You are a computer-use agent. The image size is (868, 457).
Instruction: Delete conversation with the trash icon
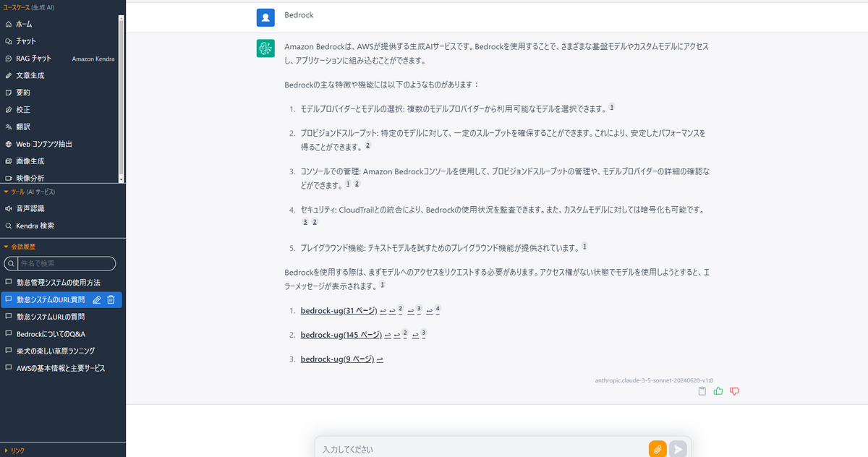111,299
